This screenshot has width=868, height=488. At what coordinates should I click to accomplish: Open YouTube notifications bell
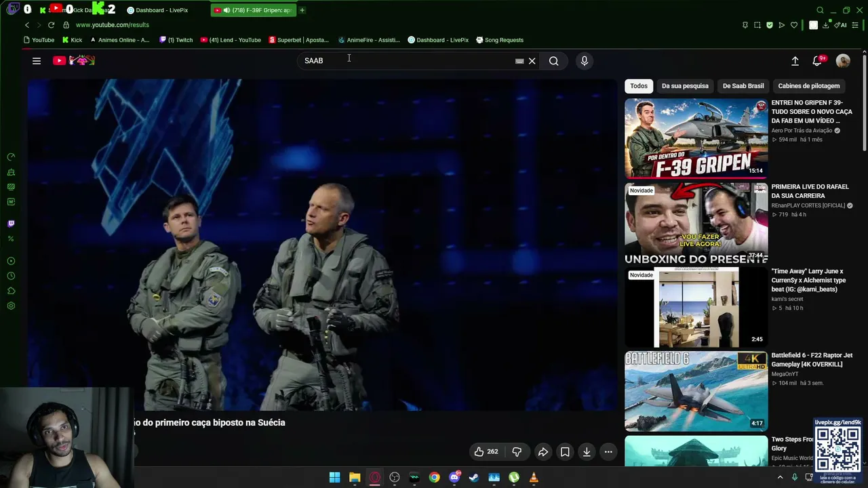tap(818, 61)
